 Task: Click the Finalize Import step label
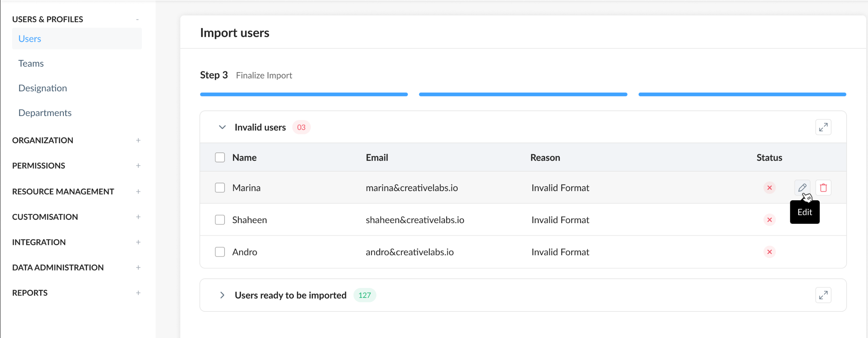[264, 75]
